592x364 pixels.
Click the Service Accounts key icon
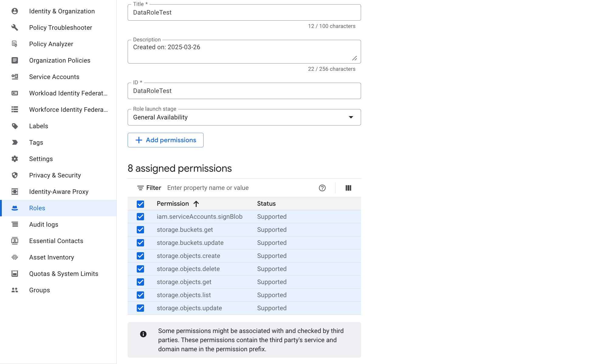coord(15,77)
